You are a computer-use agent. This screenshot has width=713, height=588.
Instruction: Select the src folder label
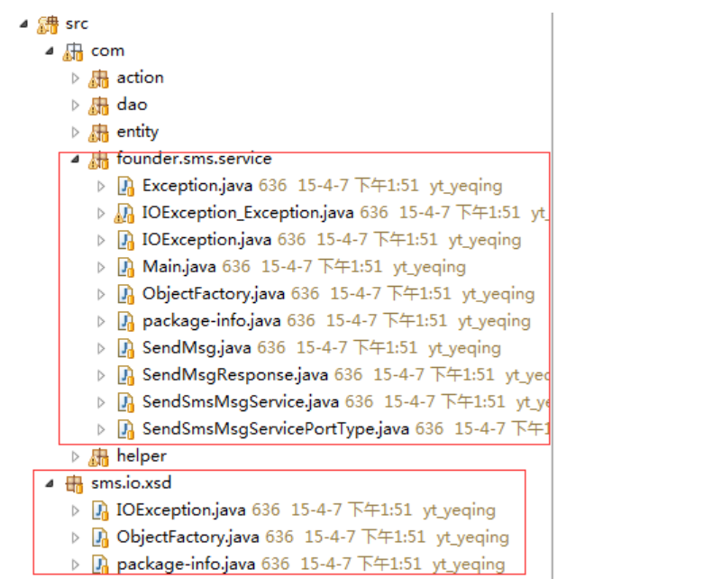pyautogui.click(x=77, y=23)
